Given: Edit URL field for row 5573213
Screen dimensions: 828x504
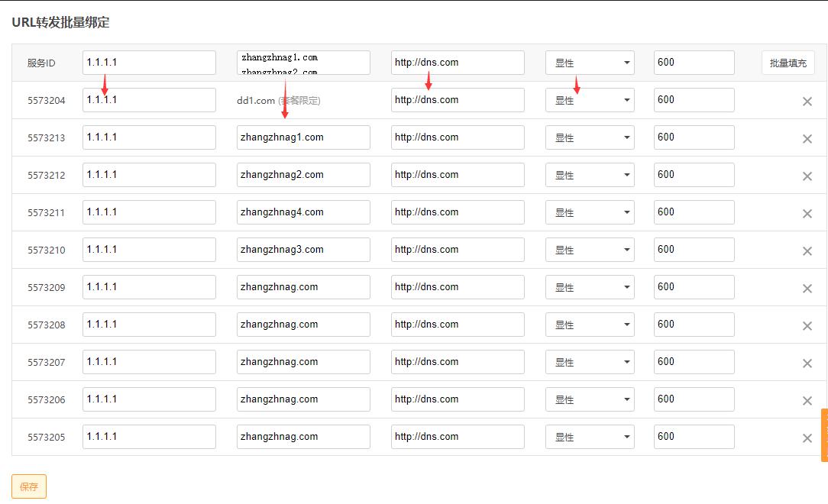Looking at the screenshot, I should pyautogui.click(x=458, y=137).
